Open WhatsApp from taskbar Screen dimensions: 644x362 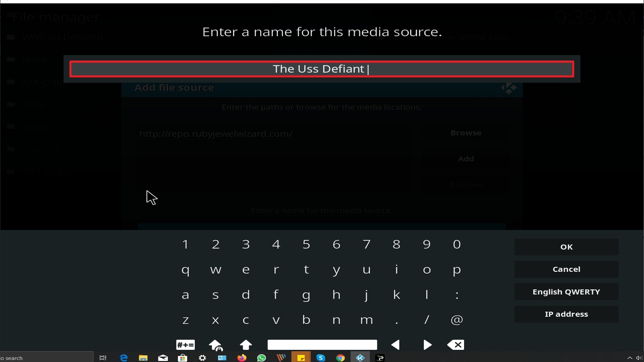262,358
